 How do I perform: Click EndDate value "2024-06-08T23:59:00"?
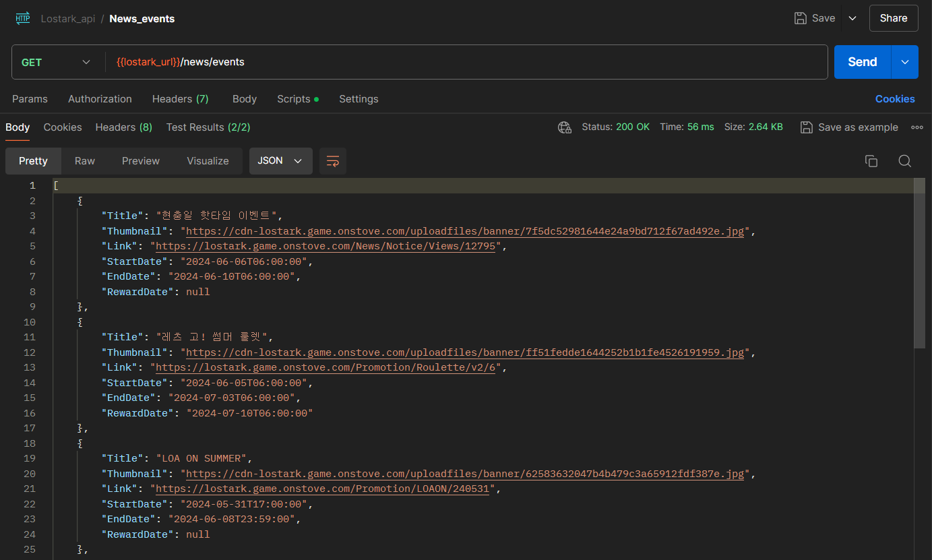click(231, 519)
